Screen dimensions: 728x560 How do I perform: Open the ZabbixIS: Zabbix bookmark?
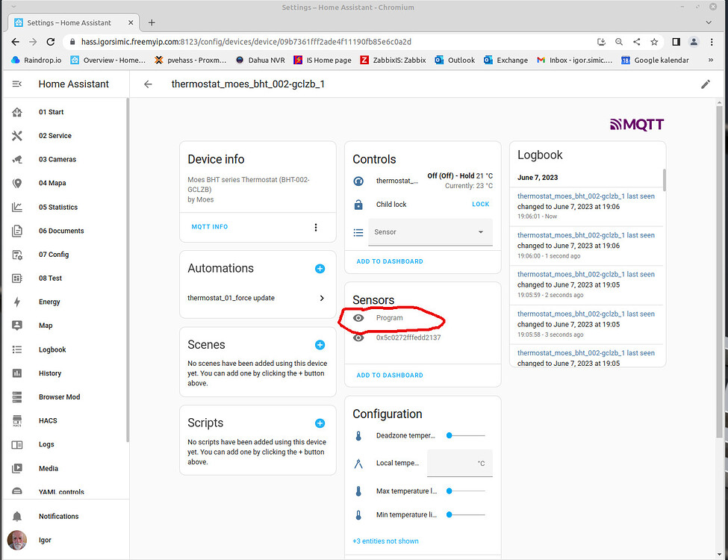393,60
